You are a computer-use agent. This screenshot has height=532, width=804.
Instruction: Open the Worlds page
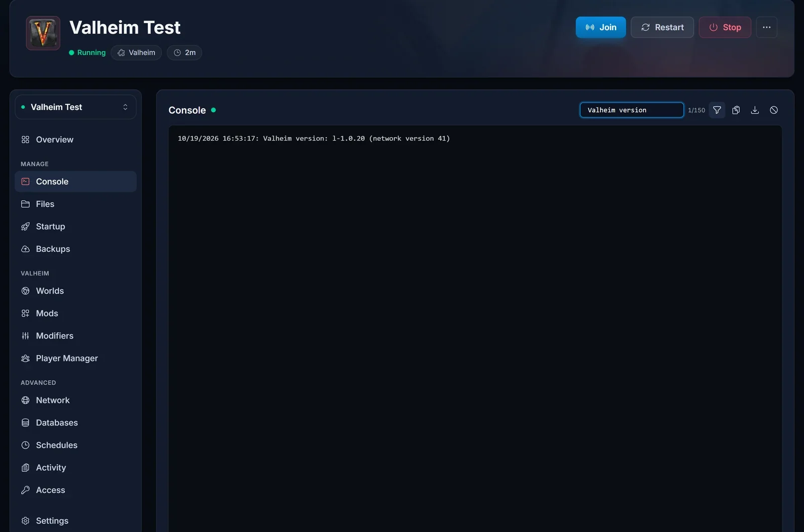click(75, 291)
